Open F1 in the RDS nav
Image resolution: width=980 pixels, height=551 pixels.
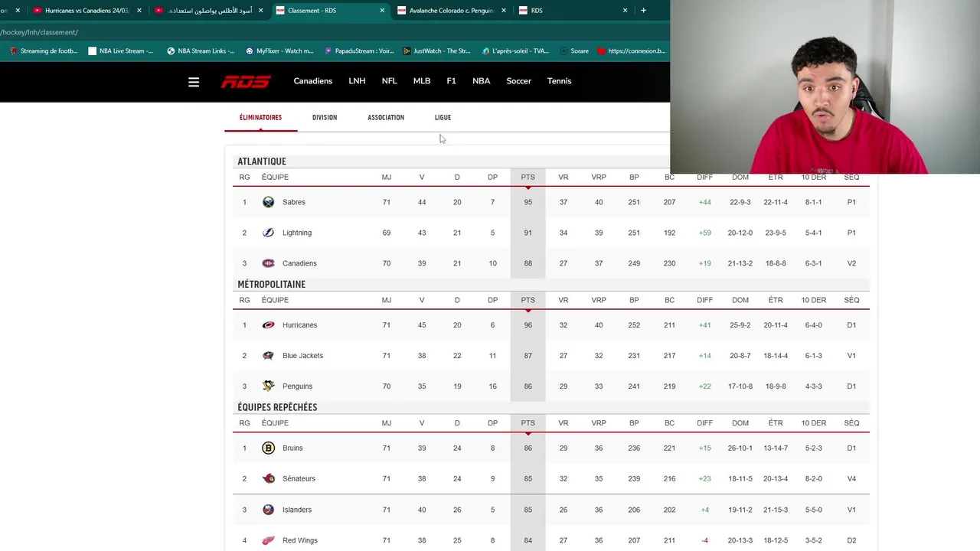point(451,81)
